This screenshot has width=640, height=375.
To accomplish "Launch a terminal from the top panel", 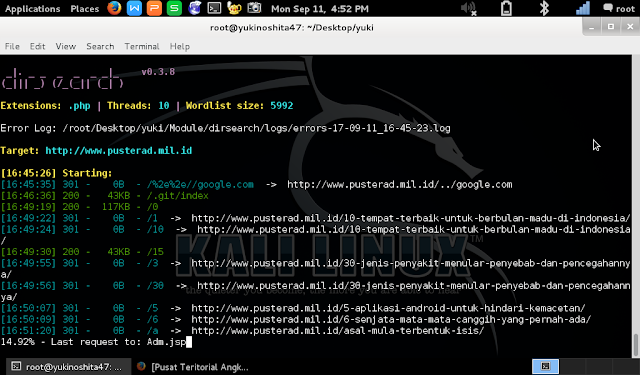I will [214, 8].
